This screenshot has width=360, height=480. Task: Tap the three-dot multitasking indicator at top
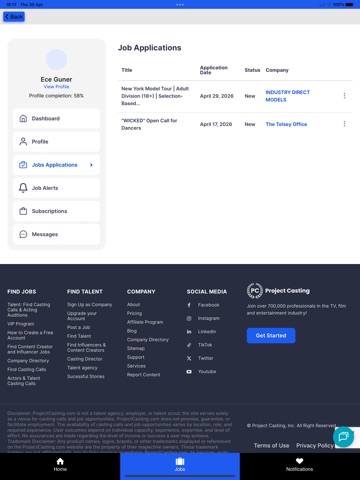(x=180, y=5)
